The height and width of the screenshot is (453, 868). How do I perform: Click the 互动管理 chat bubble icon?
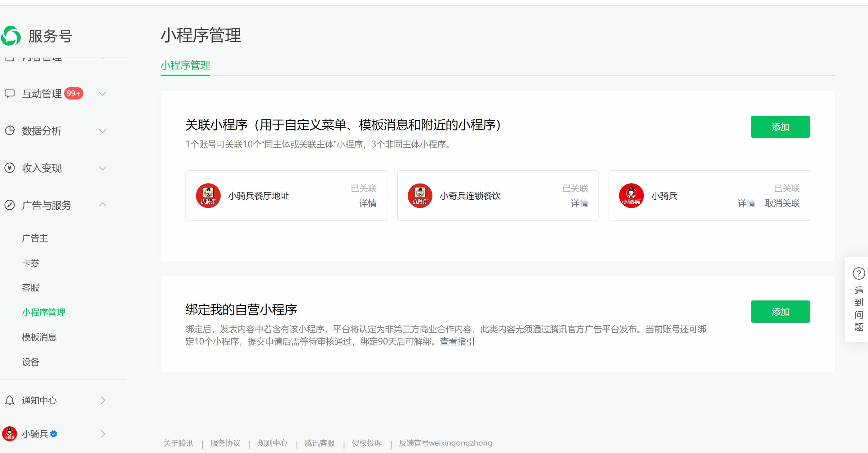(10, 93)
